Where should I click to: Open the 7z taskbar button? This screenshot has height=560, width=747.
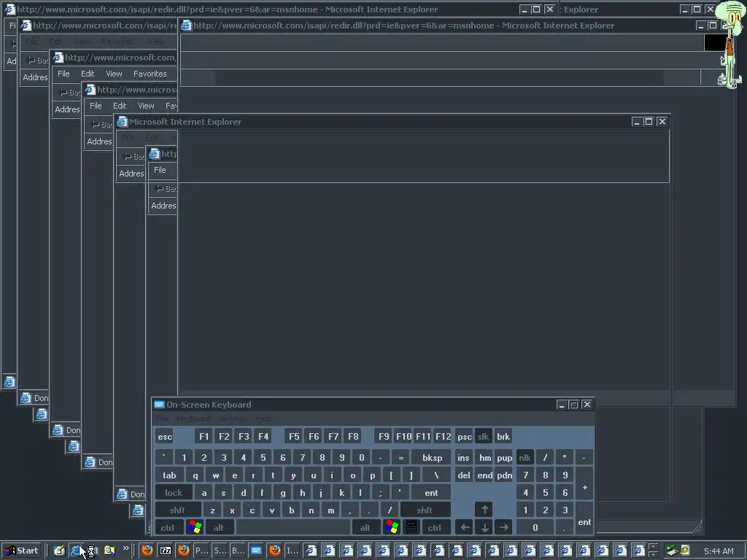click(166, 551)
